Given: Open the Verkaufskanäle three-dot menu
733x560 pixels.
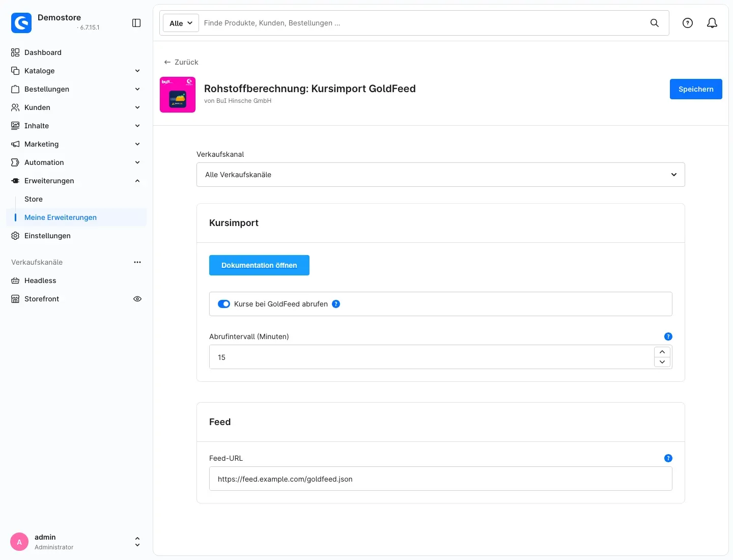Looking at the screenshot, I should tap(137, 262).
